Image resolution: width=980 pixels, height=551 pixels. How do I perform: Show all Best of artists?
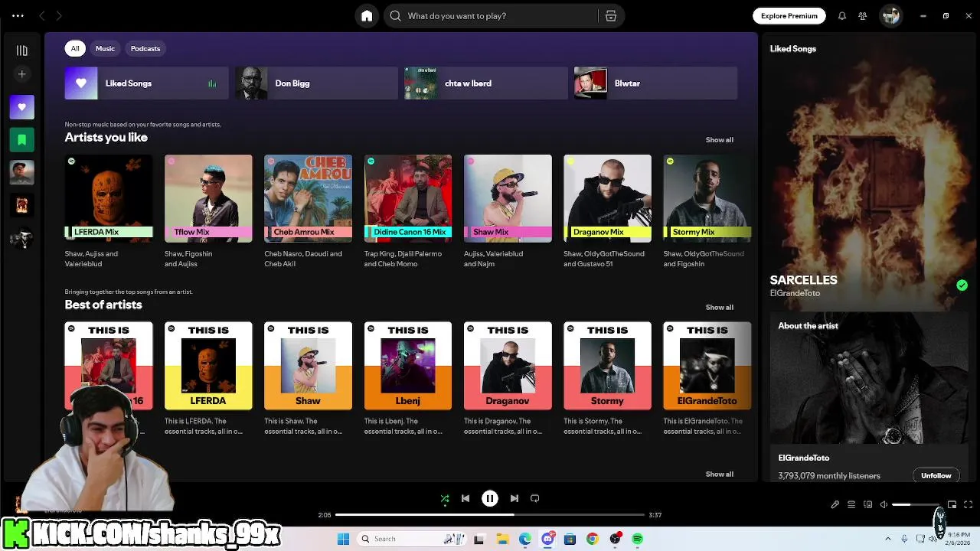pyautogui.click(x=719, y=308)
